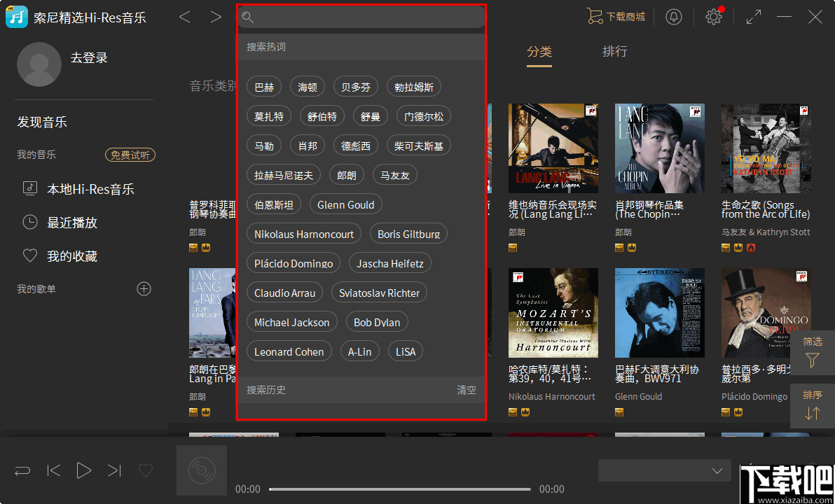Image resolution: width=835 pixels, height=504 pixels.
Task: Add a new playlist with plus icon
Action: coord(144,289)
